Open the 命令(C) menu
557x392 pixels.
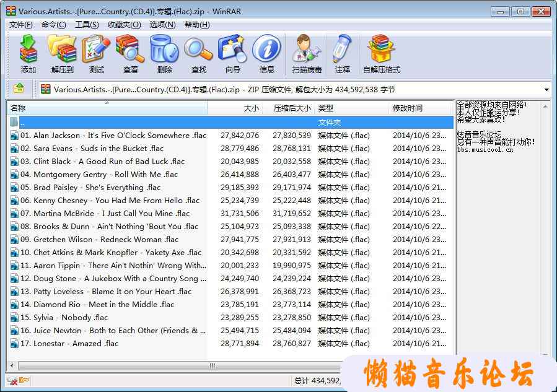tap(54, 25)
